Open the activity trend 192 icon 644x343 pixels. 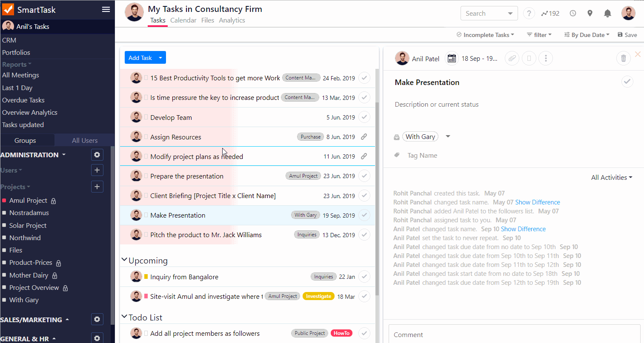(550, 13)
